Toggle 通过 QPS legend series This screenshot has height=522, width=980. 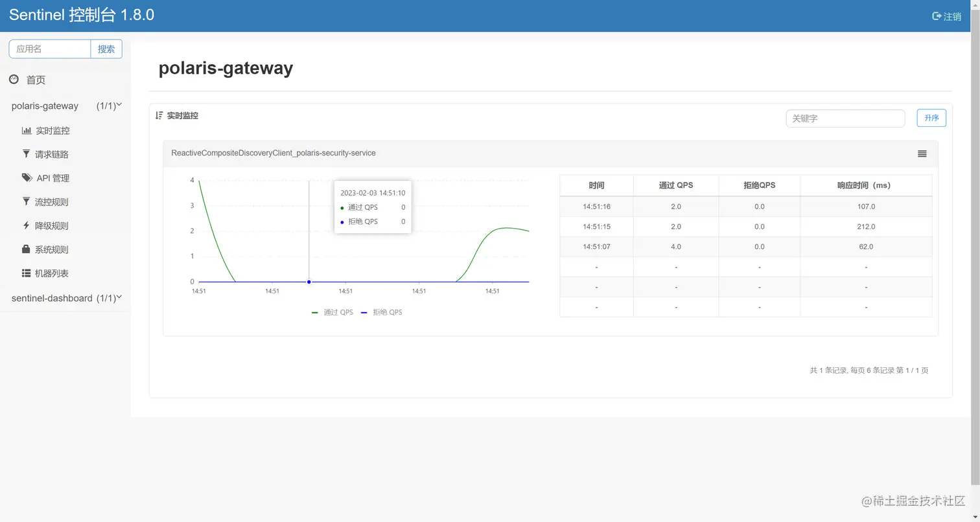tap(332, 312)
